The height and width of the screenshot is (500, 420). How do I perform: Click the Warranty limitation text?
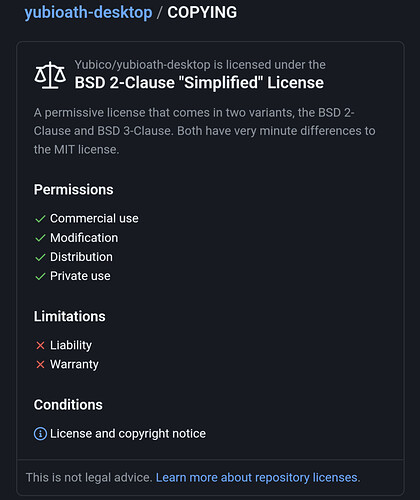click(74, 364)
